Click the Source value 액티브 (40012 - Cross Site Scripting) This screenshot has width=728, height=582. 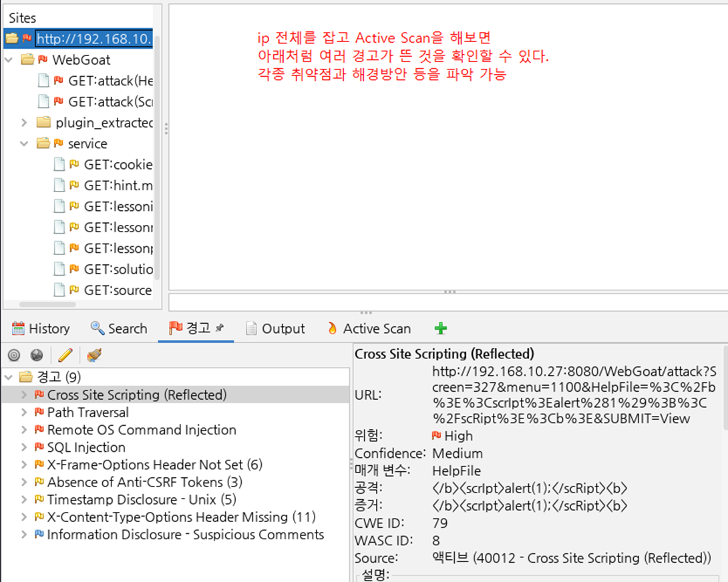(571, 557)
